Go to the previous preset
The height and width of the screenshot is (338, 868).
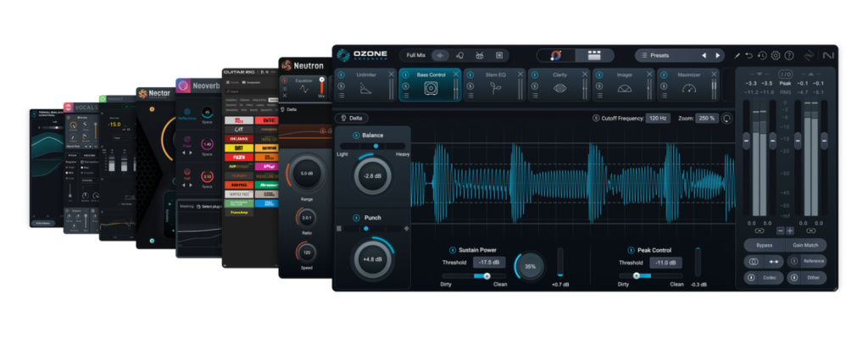tap(704, 55)
